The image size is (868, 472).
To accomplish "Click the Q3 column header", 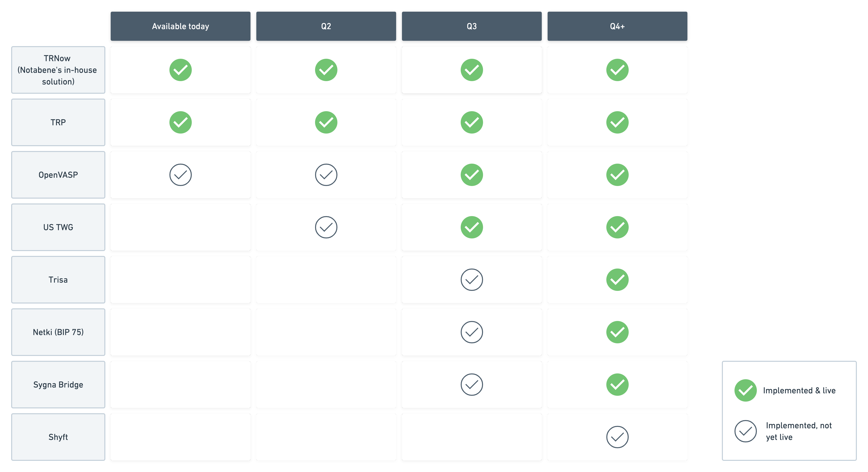I will [471, 26].
